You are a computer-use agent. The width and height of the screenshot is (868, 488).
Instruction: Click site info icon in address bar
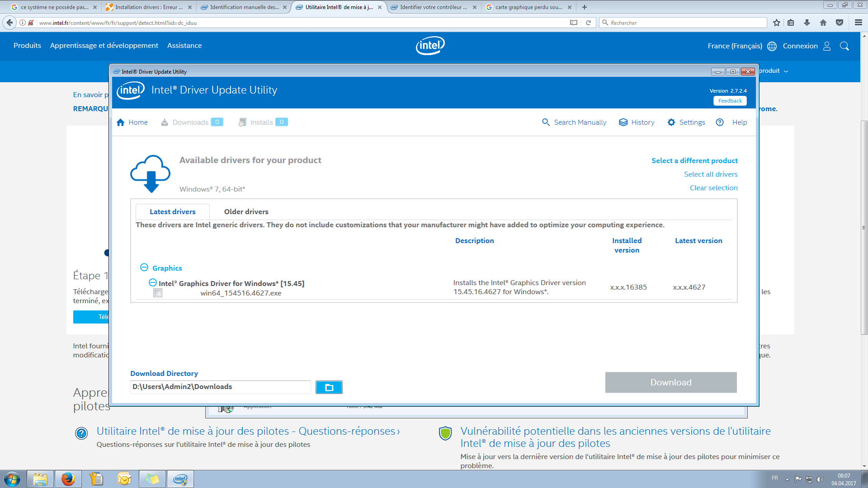click(x=23, y=23)
